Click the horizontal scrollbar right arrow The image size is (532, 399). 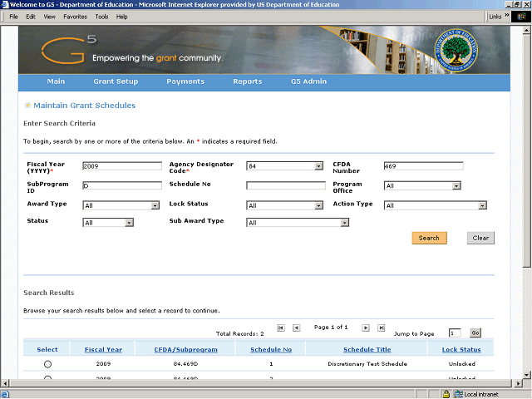518,383
